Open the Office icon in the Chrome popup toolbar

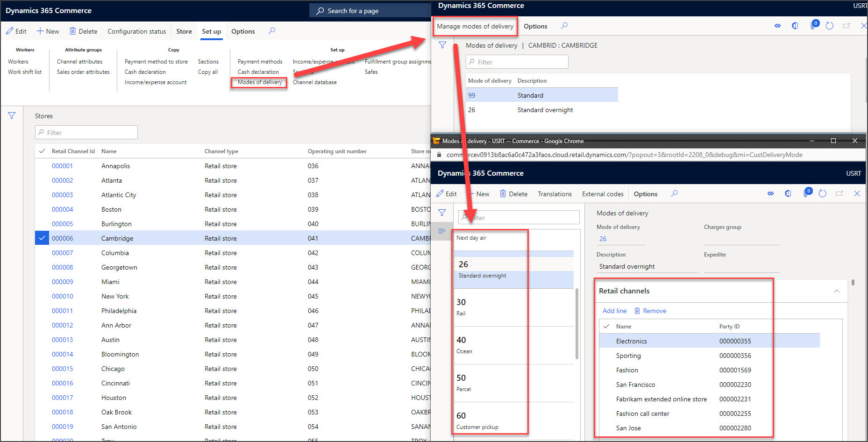pyautogui.click(x=788, y=193)
